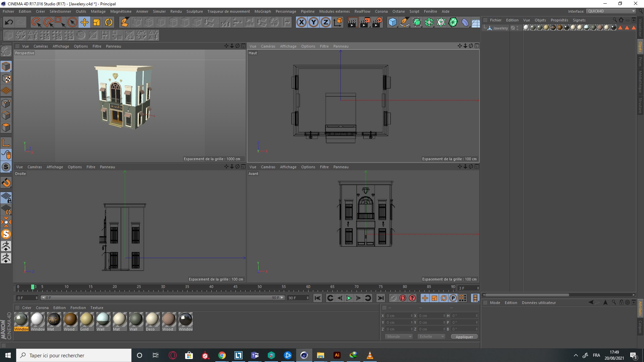Open the Echelle size mode dropdown
Screen dimensions: 644x362
[431, 337]
